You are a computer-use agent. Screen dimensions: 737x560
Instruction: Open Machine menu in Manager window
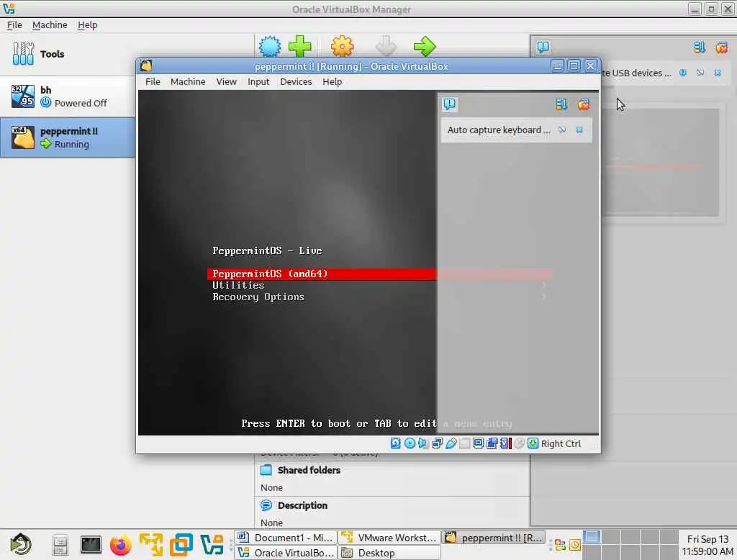click(x=50, y=25)
